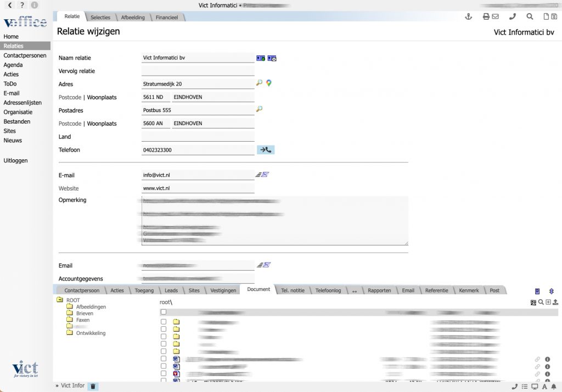Open Organisatie in the sidebar
562x392 pixels.
pyautogui.click(x=18, y=112)
